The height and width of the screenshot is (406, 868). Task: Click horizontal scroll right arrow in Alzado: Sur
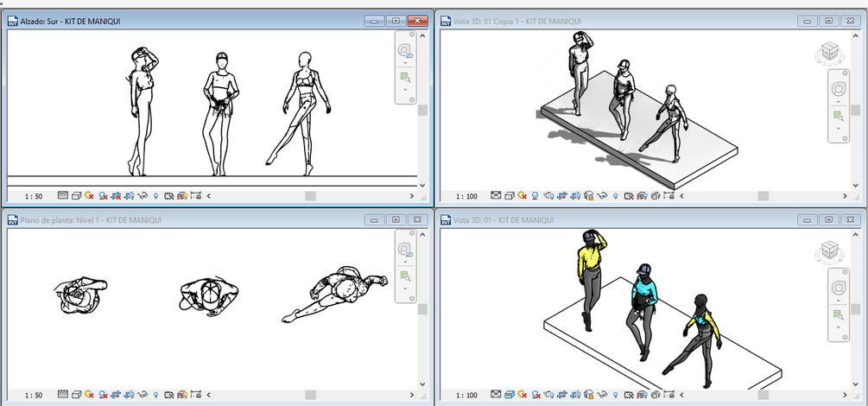(x=411, y=195)
